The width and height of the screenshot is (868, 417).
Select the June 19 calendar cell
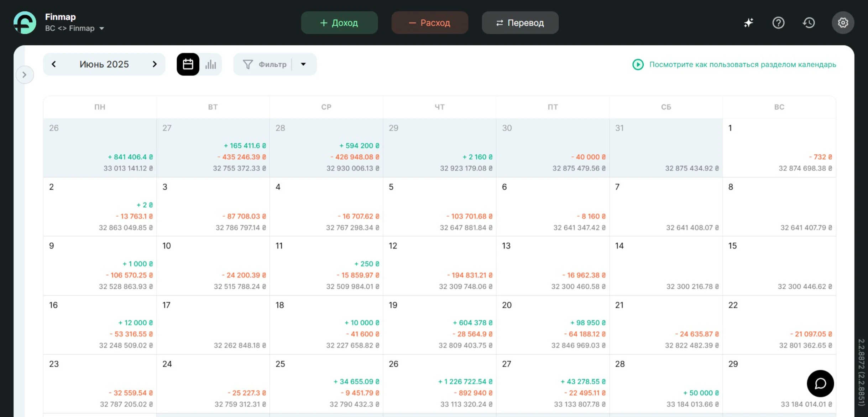click(439, 324)
